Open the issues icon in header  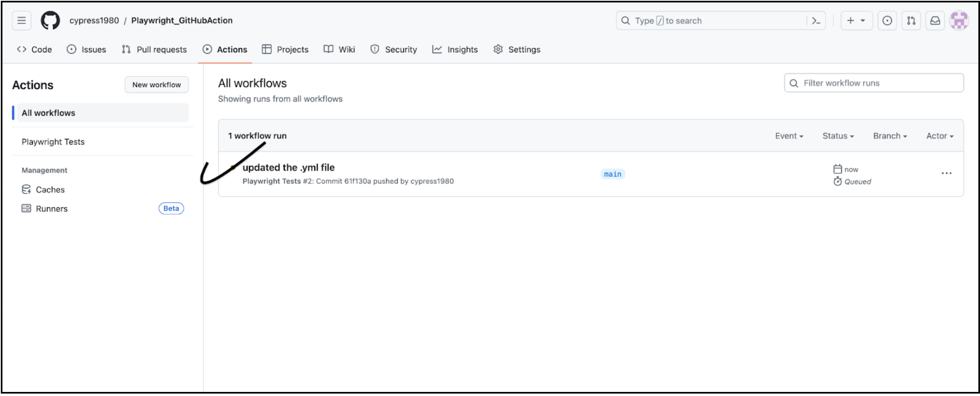coord(887,21)
